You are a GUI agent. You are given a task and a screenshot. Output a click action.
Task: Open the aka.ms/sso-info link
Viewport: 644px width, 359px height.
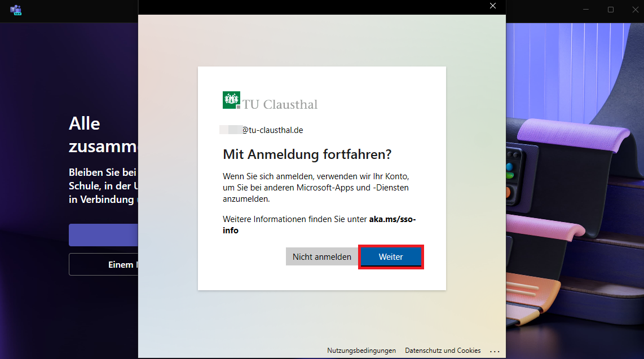(x=392, y=219)
